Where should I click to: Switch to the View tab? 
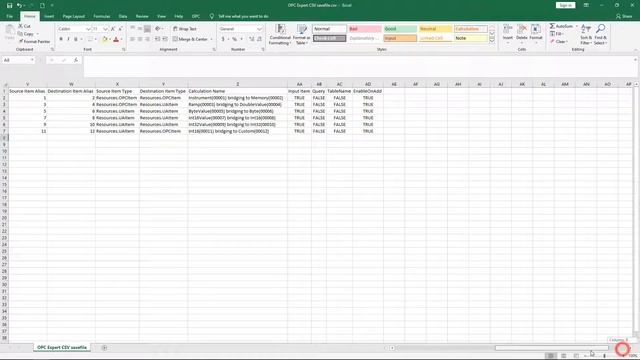[162, 16]
